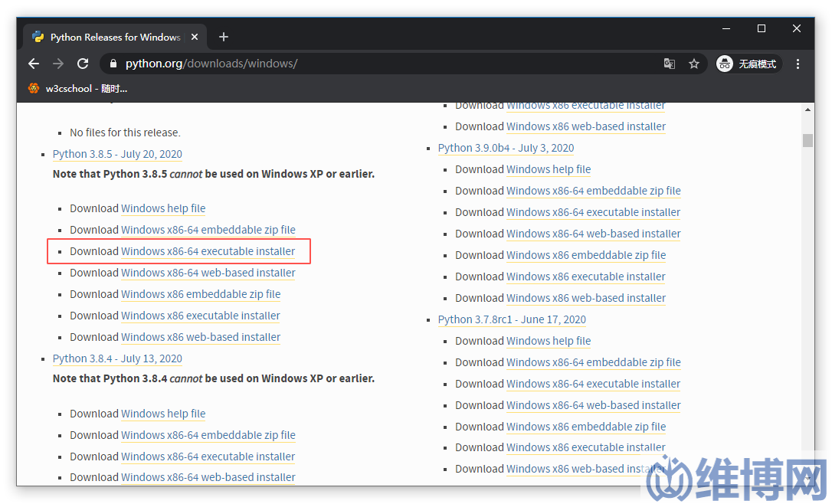This screenshot has height=504, width=832.
Task: Open Python 3.8.4 - July 13, 2020 release
Action: (x=117, y=358)
